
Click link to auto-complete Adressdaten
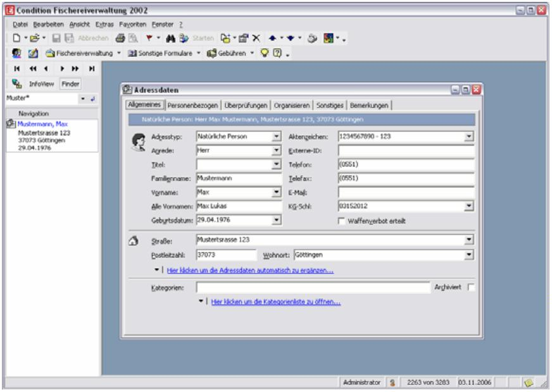[250, 271]
